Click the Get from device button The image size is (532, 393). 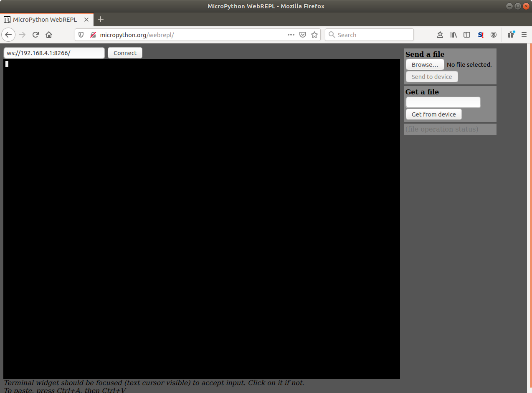click(434, 114)
